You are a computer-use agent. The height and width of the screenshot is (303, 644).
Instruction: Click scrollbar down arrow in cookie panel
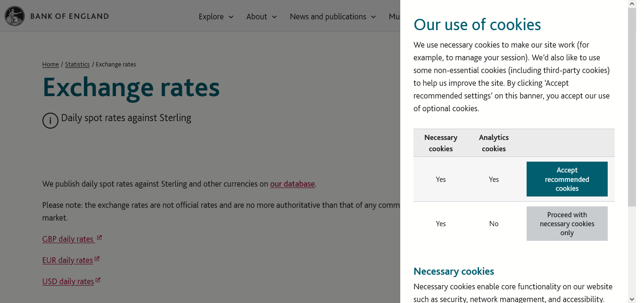tap(632, 299)
